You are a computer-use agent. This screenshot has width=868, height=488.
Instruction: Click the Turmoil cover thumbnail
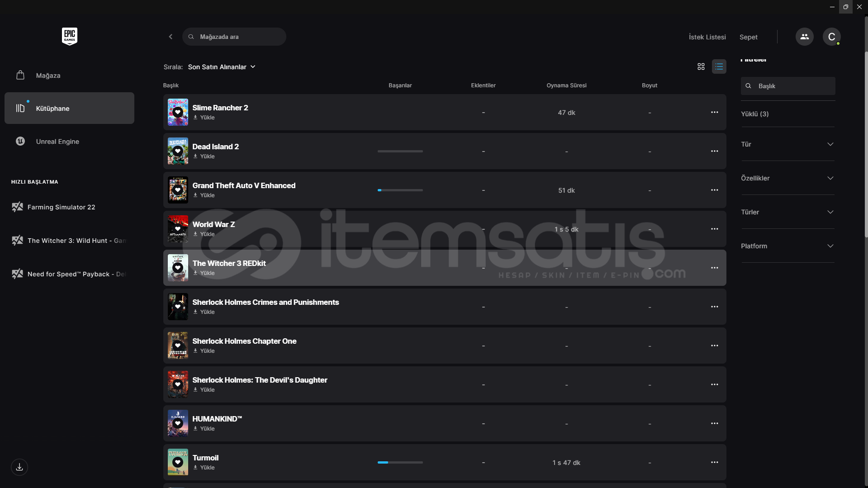pyautogui.click(x=178, y=462)
